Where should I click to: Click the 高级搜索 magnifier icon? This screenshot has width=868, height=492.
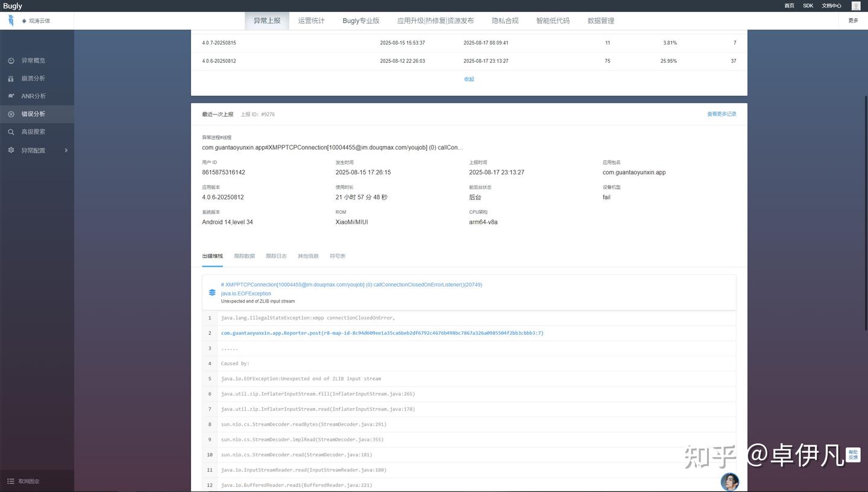point(11,131)
